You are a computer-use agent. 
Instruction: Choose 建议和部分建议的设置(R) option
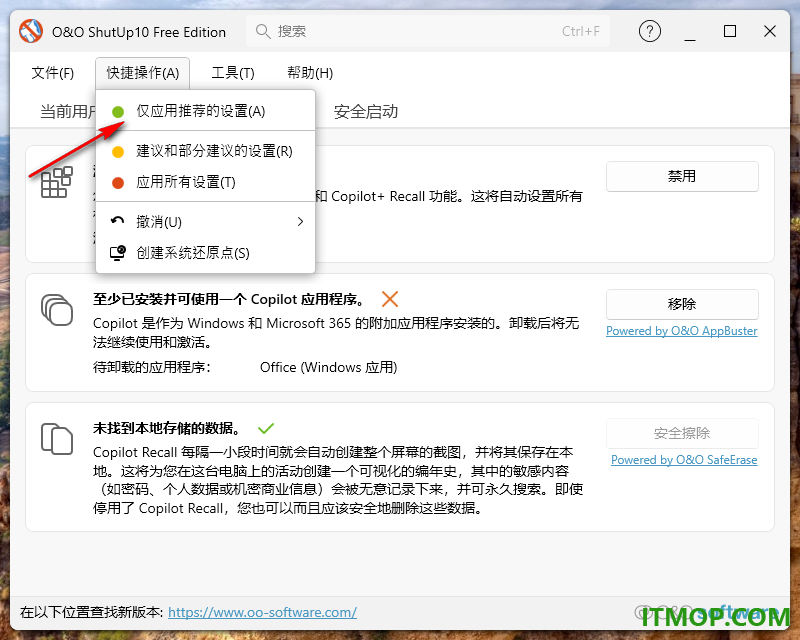tap(205, 152)
